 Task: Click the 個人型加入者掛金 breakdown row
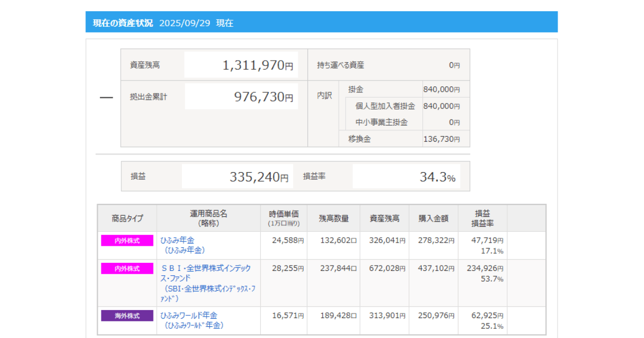385,106
